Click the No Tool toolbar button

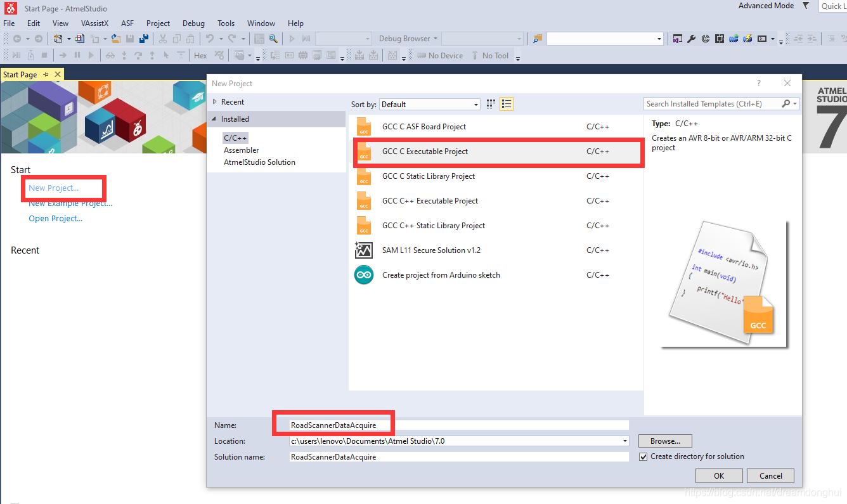[489, 56]
